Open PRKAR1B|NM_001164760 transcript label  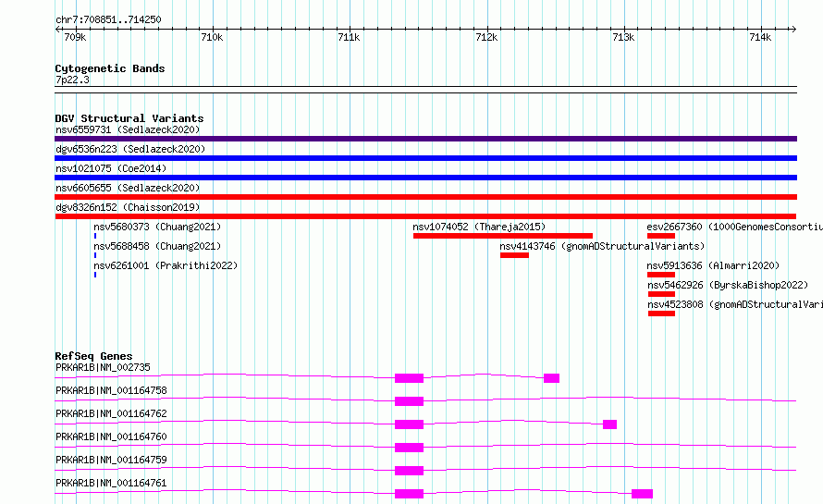[x=111, y=436]
